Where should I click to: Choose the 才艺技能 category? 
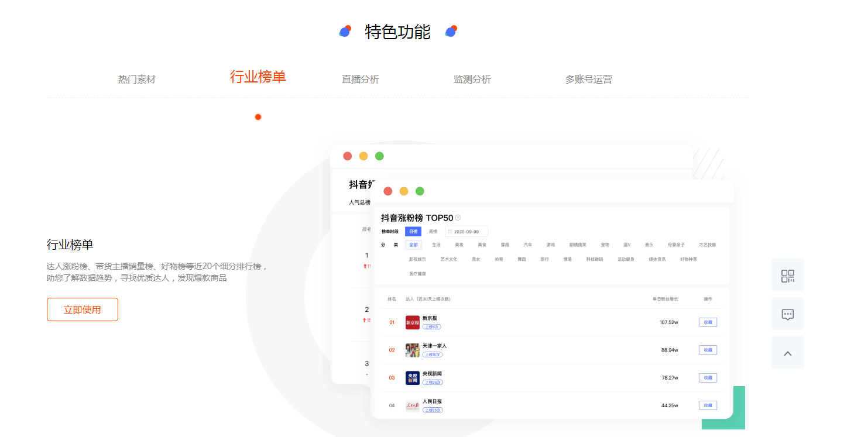click(x=708, y=245)
